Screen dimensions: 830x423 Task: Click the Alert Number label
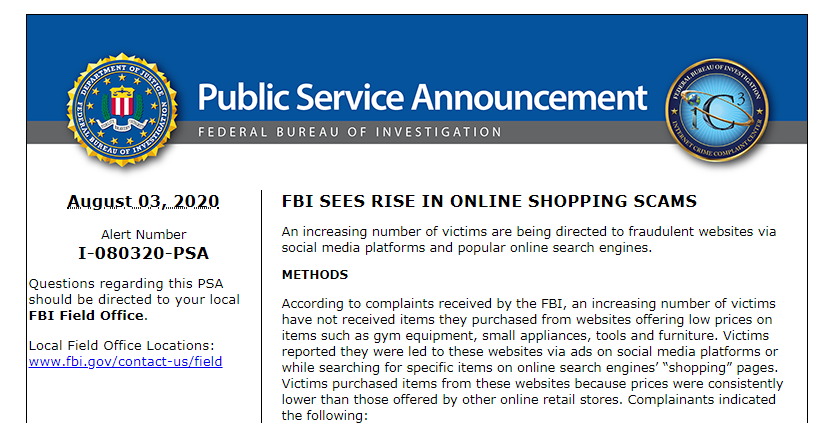coord(143,235)
